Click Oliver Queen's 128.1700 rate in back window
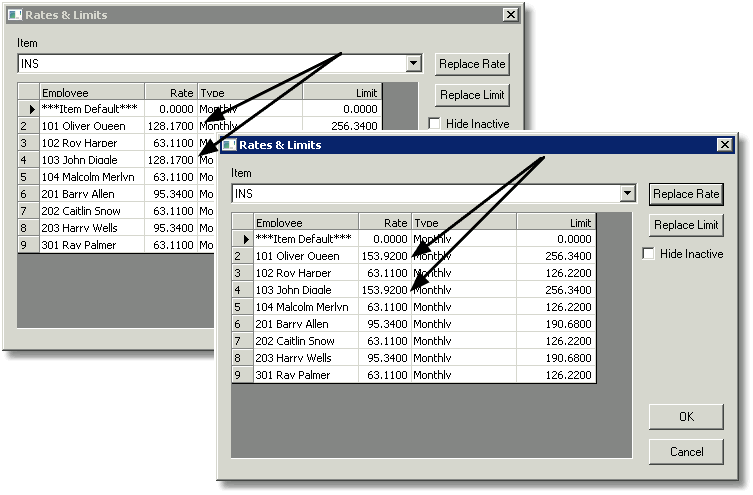Screen dimensions: 753x495 [171, 126]
